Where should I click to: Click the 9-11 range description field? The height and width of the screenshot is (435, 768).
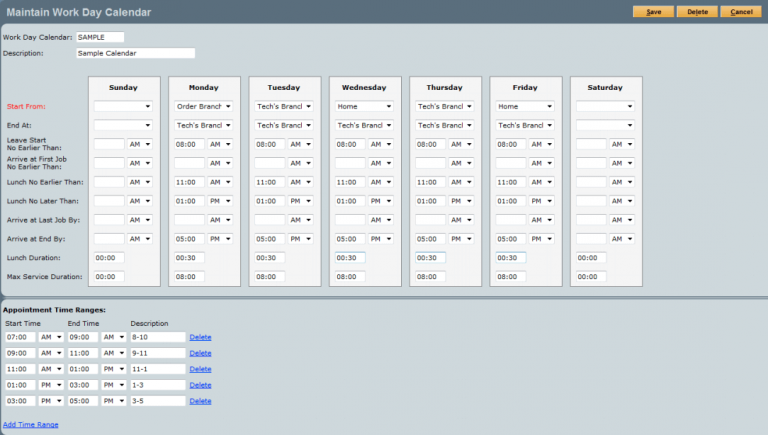click(158, 353)
